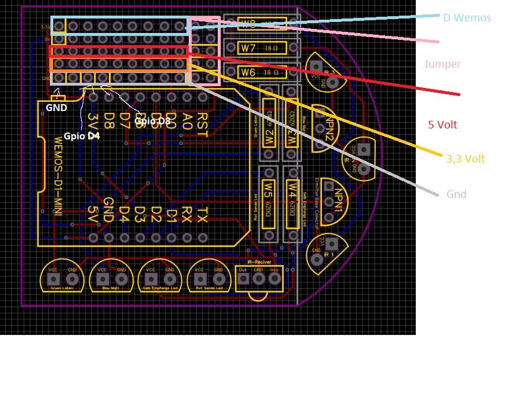Click the Wemos RST pin pad
This screenshot has width=520, height=420.
(x=203, y=97)
